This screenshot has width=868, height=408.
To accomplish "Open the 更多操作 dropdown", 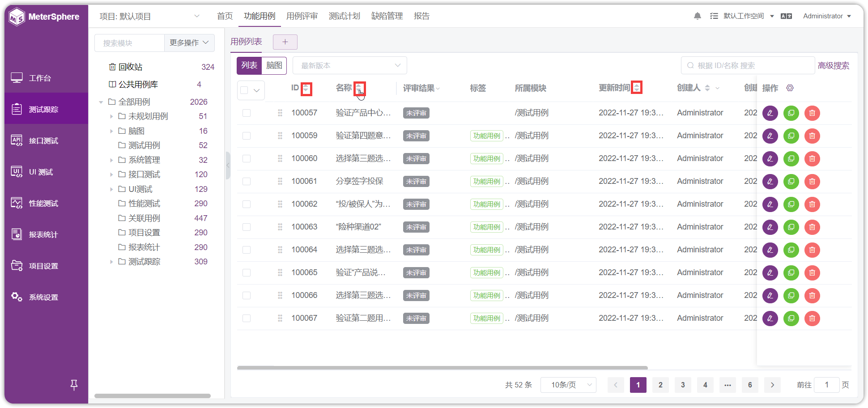I will coord(189,43).
